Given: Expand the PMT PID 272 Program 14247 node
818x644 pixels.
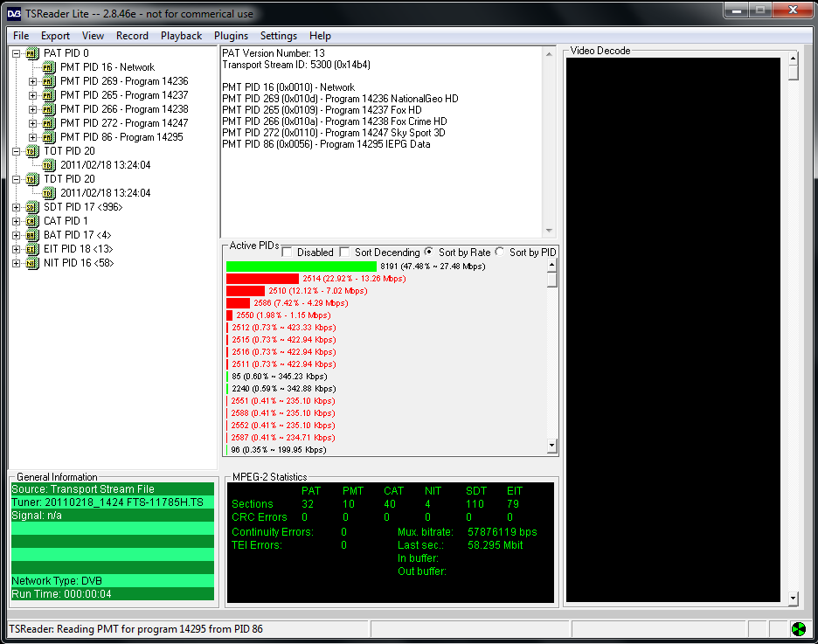Looking at the screenshot, I should (x=33, y=123).
